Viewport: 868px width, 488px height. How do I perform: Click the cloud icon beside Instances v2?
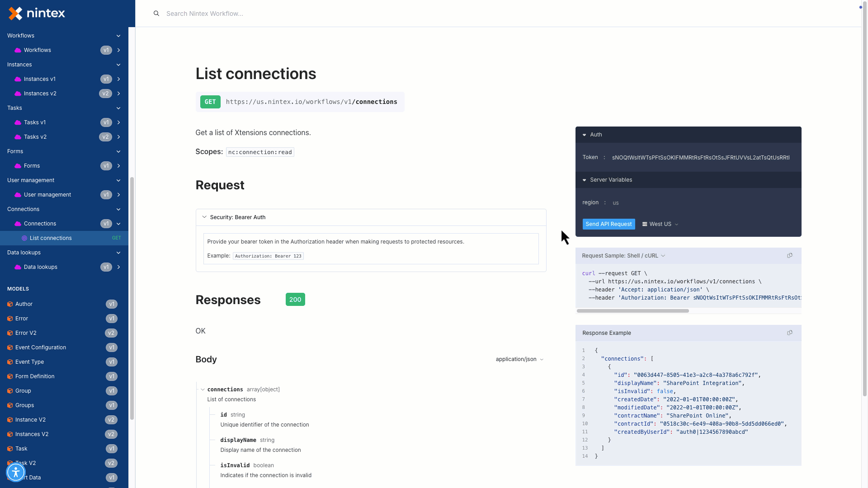click(x=18, y=94)
